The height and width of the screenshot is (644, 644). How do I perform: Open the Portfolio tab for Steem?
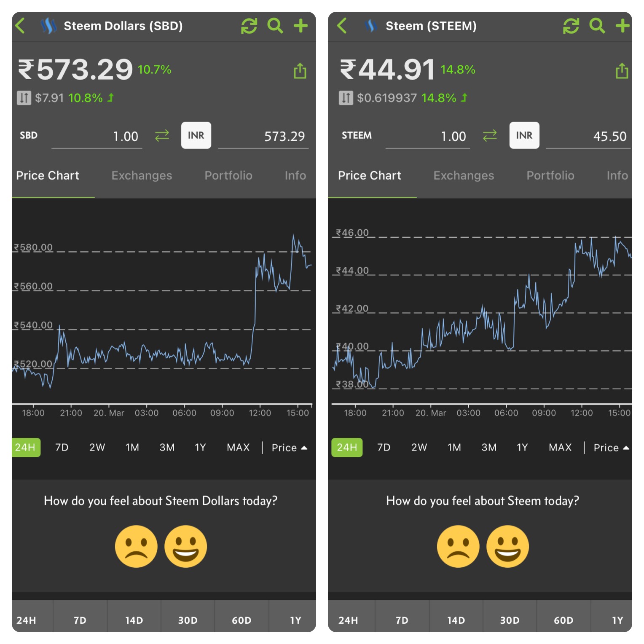550,175
